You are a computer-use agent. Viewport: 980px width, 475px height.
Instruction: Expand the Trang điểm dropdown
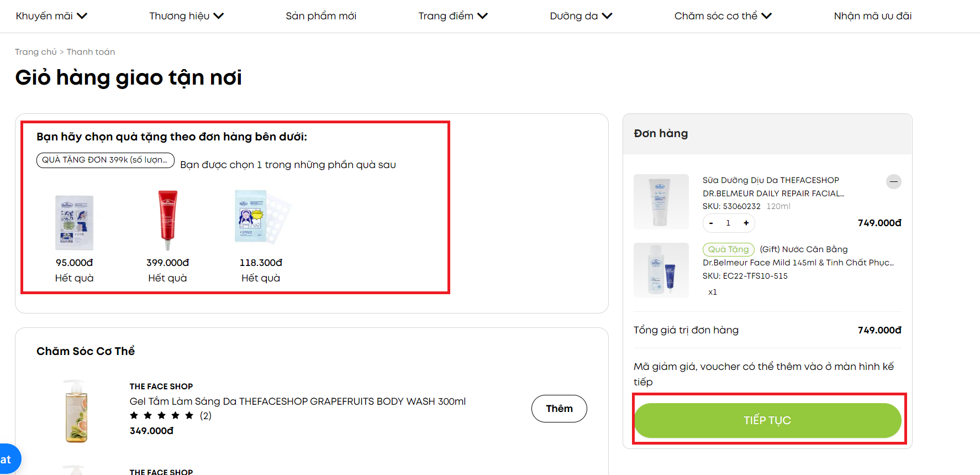[x=453, y=16]
